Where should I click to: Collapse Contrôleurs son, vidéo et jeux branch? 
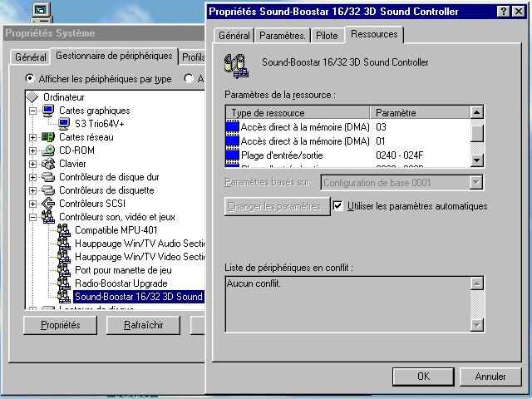(x=32, y=217)
